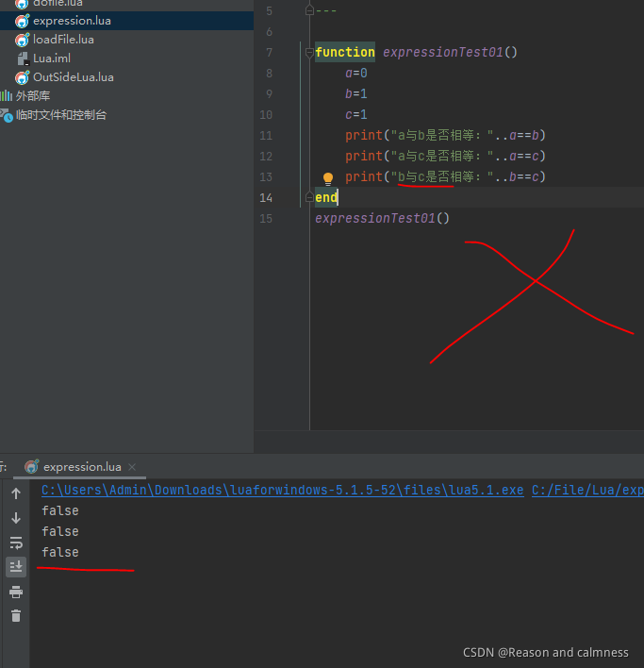Click the Lua icon on the run tab
The width and height of the screenshot is (644, 668).
(x=31, y=467)
